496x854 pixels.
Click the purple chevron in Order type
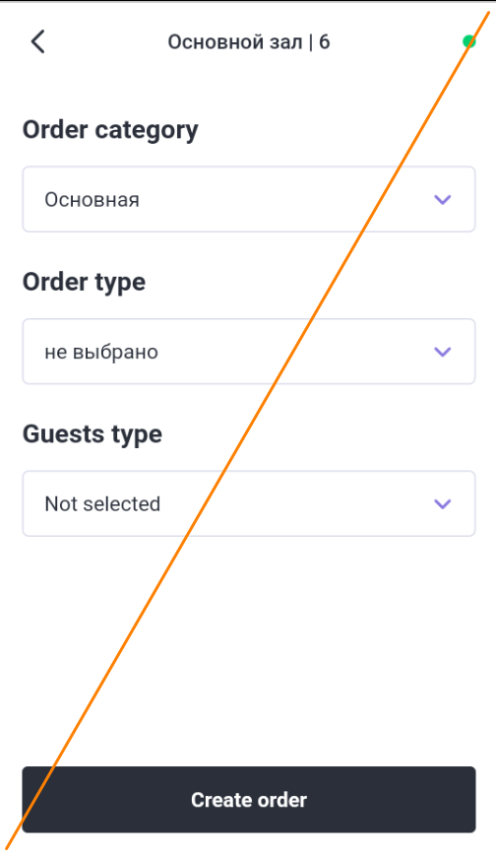[442, 352]
